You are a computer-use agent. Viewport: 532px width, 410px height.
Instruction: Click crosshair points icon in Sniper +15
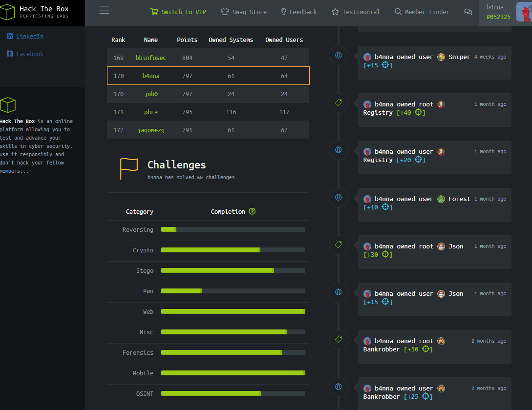385,65
